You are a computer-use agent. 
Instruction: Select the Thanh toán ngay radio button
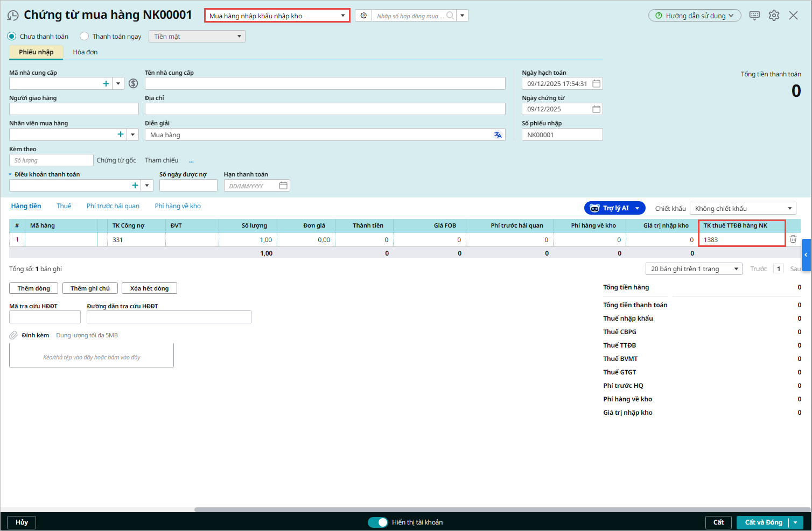tap(85, 37)
